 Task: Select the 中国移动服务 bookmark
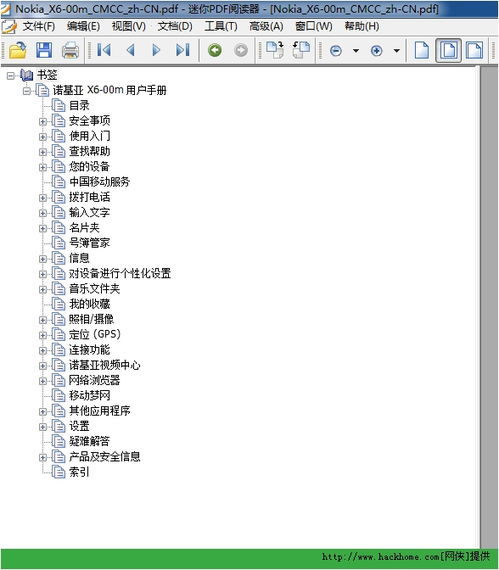(100, 182)
